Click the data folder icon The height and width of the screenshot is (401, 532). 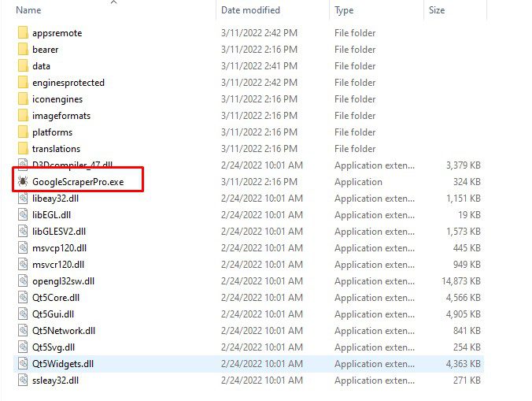(x=23, y=66)
